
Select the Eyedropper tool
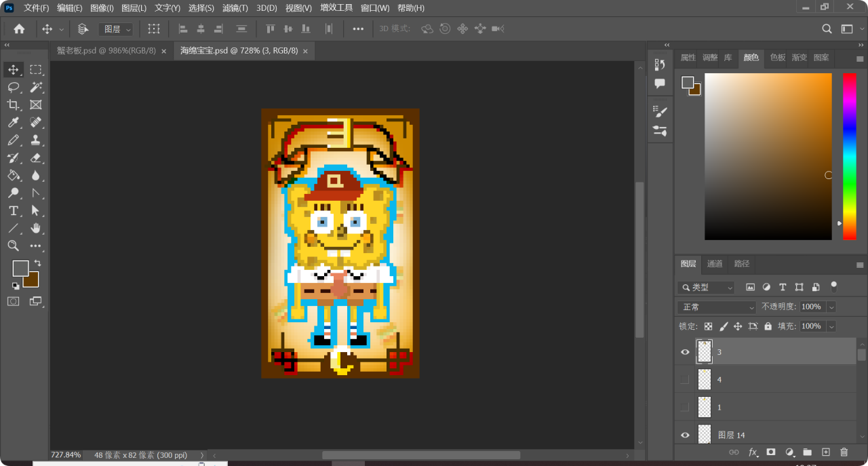[x=14, y=122]
